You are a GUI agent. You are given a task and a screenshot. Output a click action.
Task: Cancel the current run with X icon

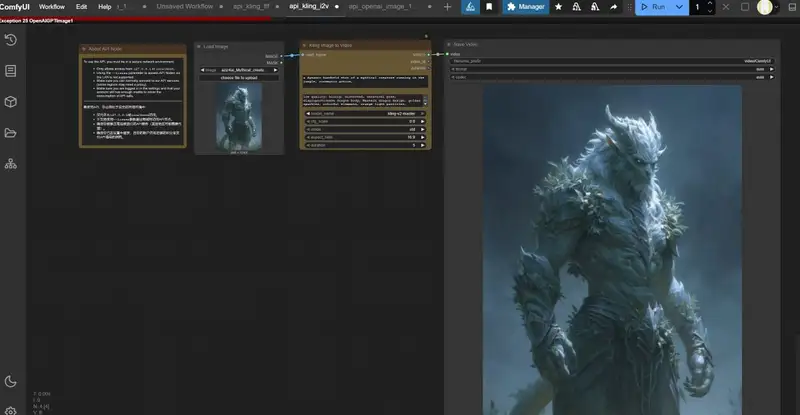[726, 7]
